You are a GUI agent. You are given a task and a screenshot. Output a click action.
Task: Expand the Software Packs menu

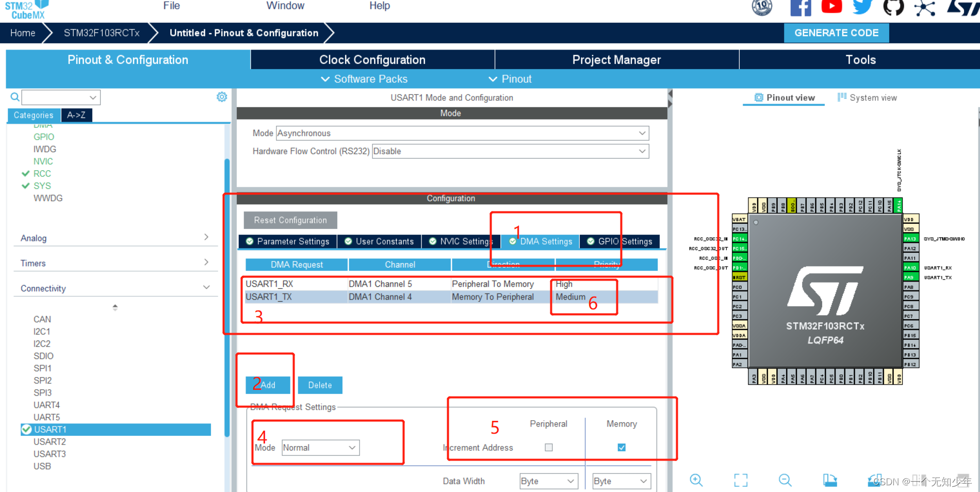point(364,79)
